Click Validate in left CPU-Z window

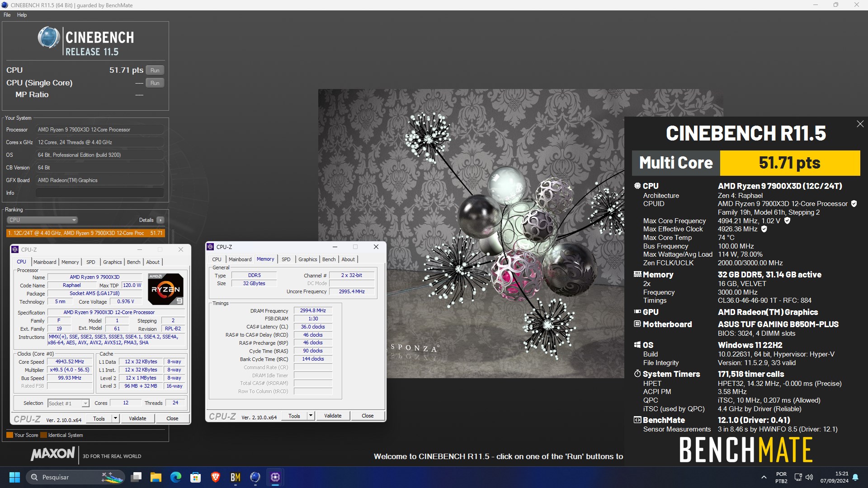[137, 418]
